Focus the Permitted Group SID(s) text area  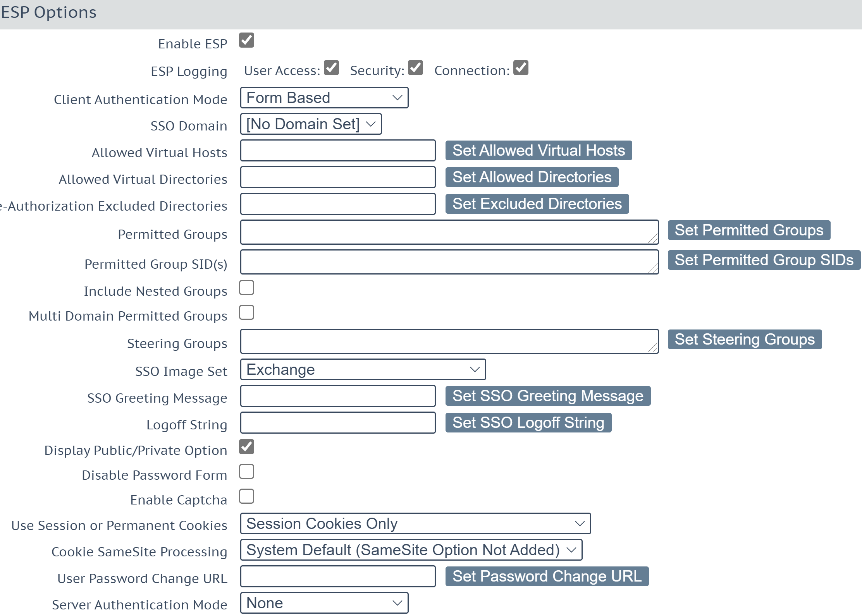(x=449, y=262)
